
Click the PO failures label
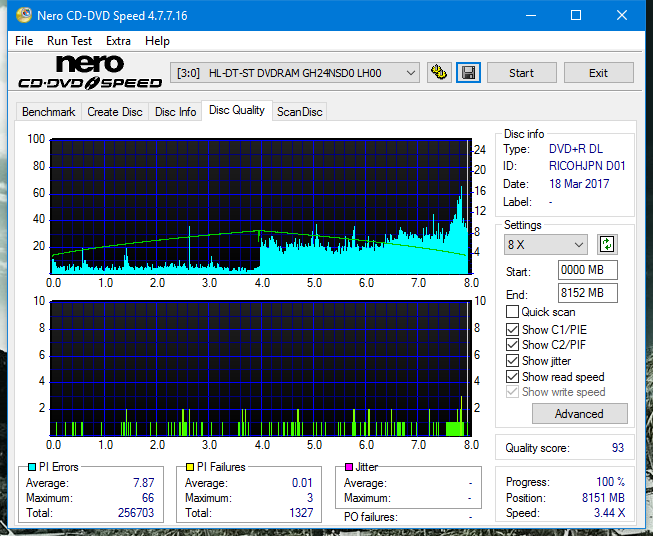pyautogui.click(x=371, y=517)
